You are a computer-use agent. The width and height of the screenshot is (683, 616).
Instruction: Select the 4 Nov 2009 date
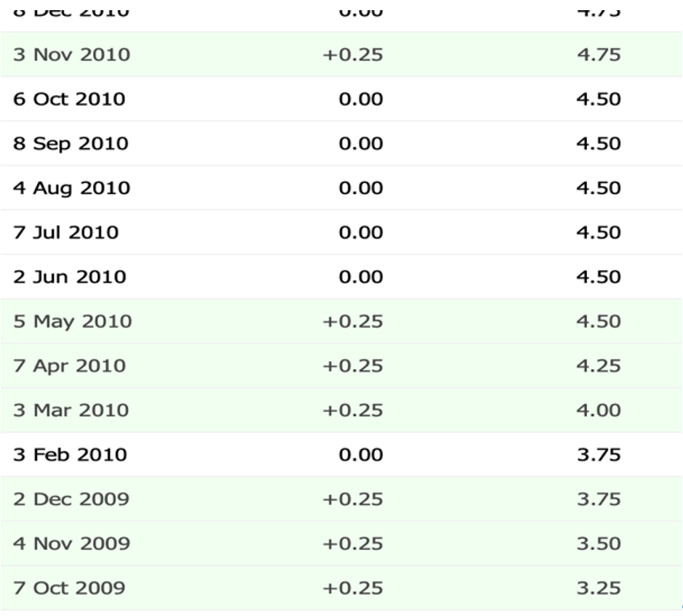pyautogui.click(x=71, y=543)
